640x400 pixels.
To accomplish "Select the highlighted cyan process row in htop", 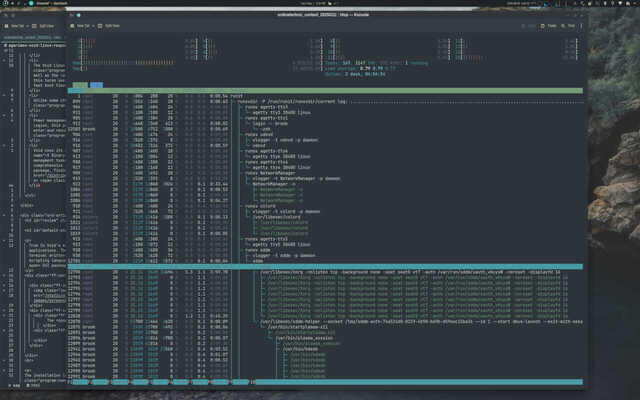I will click(325, 267).
